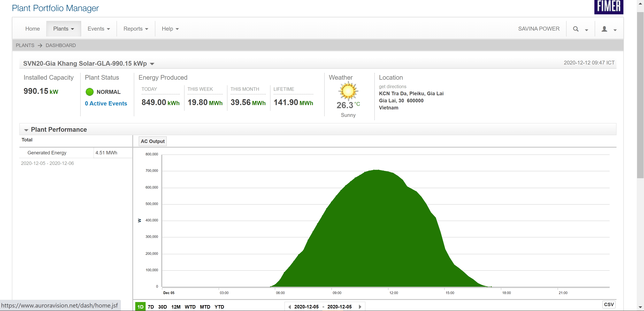Select the AC Output tab

tap(153, 141)
